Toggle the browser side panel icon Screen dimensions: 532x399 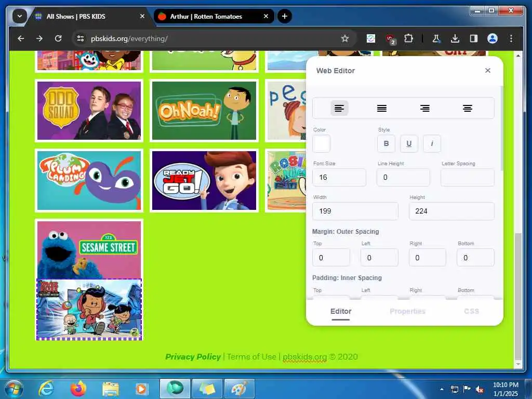pyautogui.click(x=474, y=38)
